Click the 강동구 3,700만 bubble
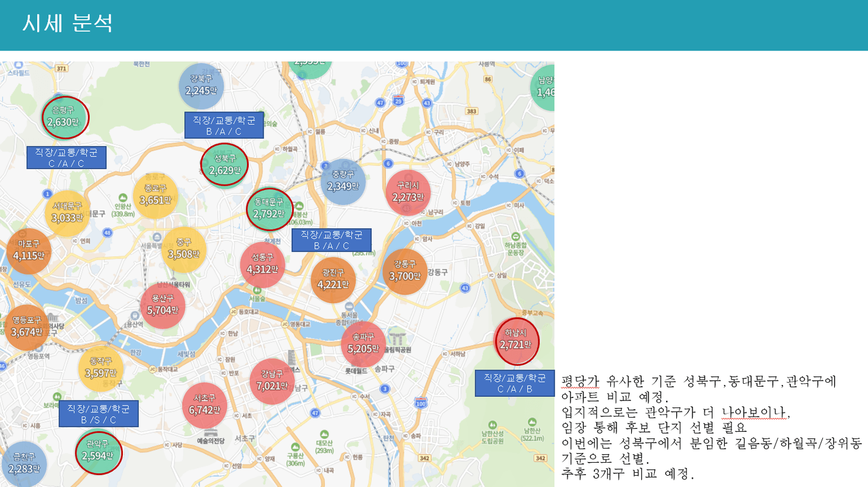This screenshot has width=868, height=487. pos(405,271)
